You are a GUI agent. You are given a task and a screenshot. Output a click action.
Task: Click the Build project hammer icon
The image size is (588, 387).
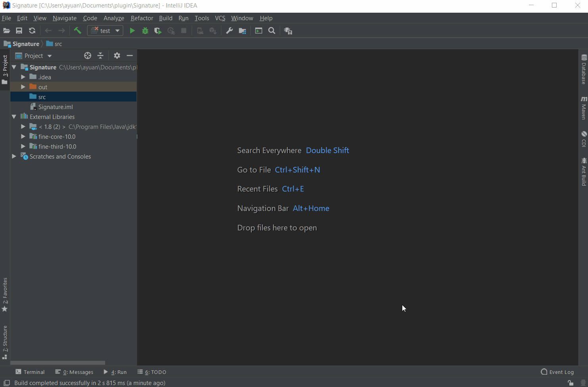click(x=77, y=31)
